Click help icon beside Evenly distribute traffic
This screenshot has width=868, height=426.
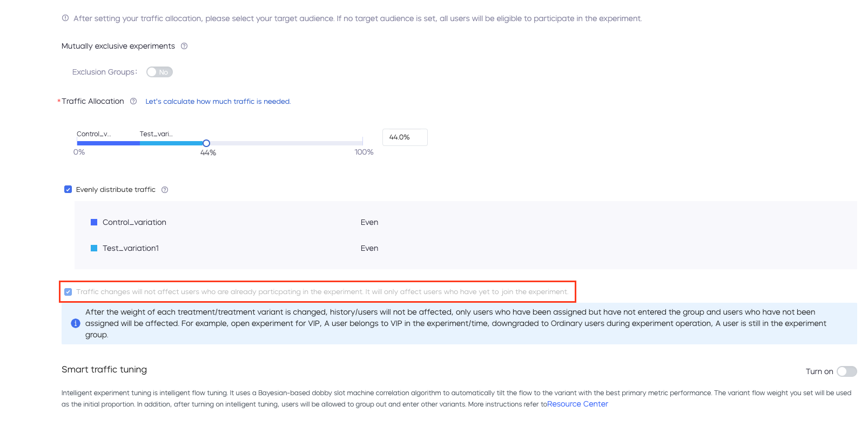(x=165, y=190)
